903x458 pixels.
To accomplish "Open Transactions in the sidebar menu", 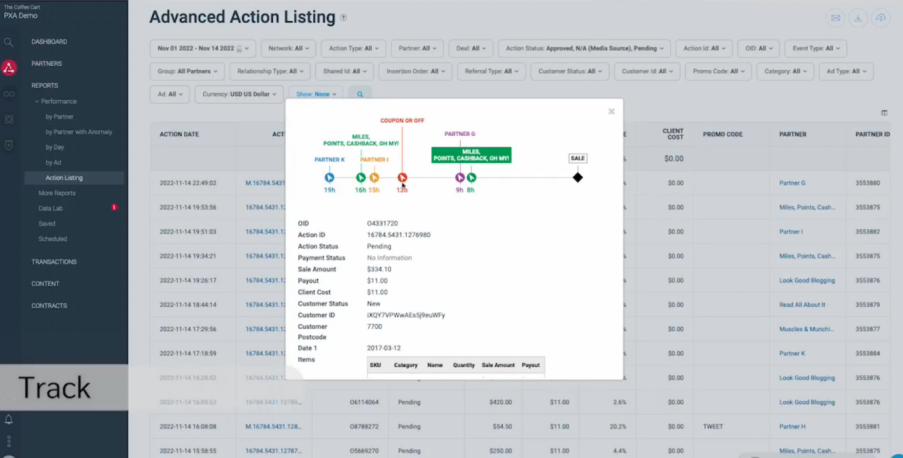I will [54, 262].
